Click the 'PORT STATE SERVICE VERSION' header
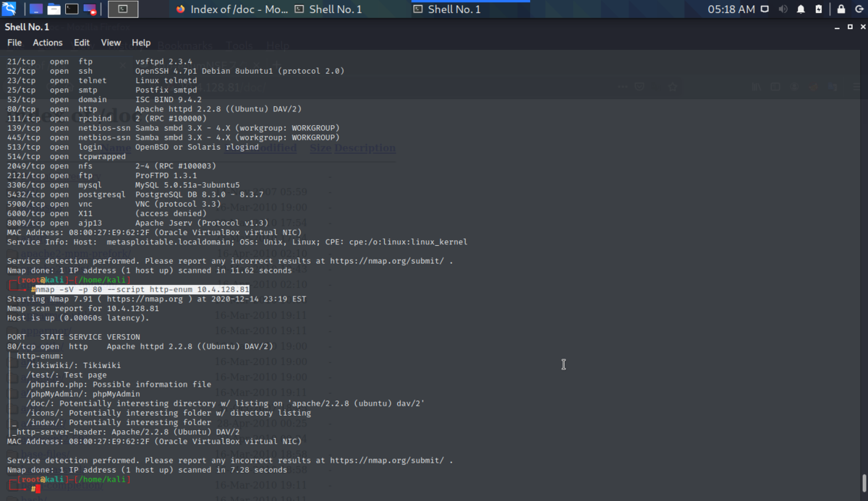Viewport: 868px width, 501px height. 73,337
